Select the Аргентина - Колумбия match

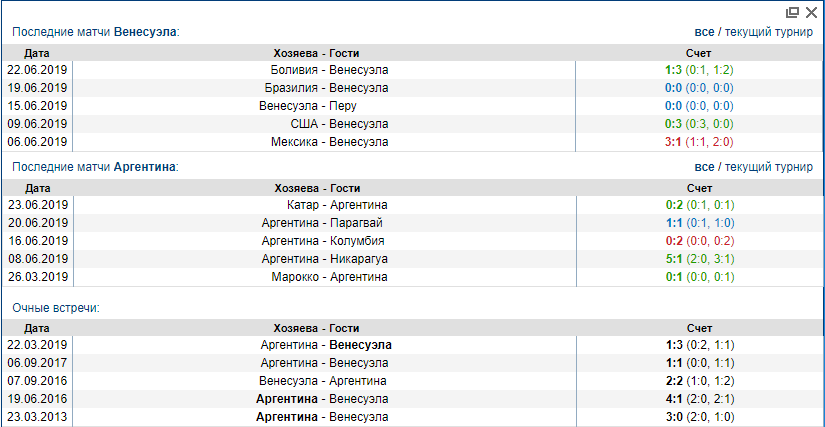pos(321,241)
